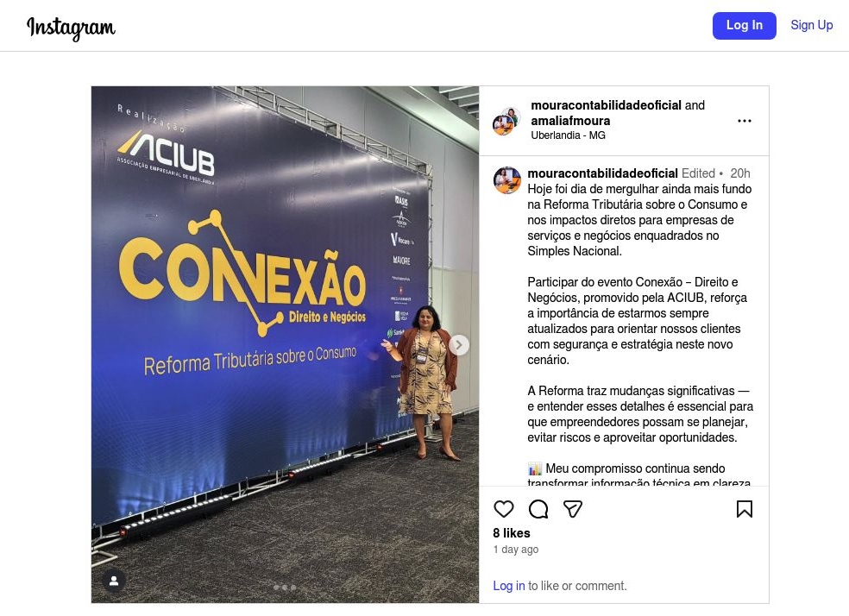Viewport: 849px width, 616px height.
Task: Open the Sign Up link
Action: [x=812, y=25]
